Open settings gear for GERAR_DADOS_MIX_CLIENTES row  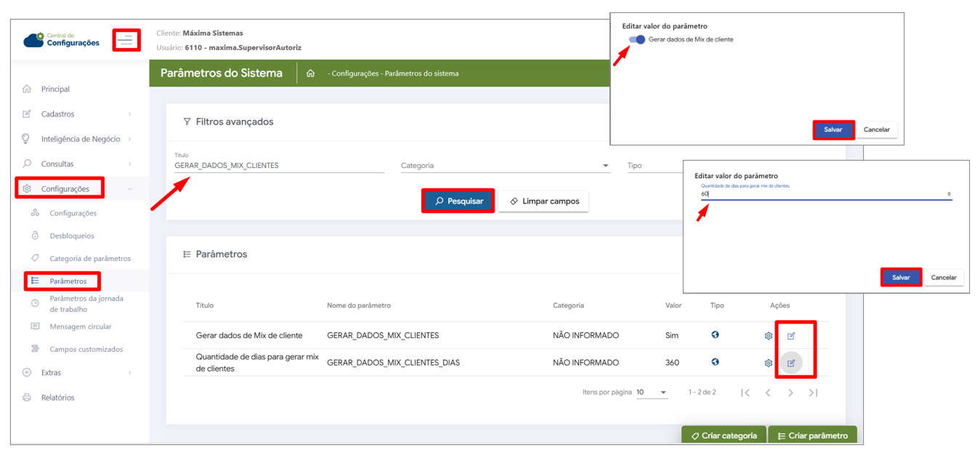769,336
